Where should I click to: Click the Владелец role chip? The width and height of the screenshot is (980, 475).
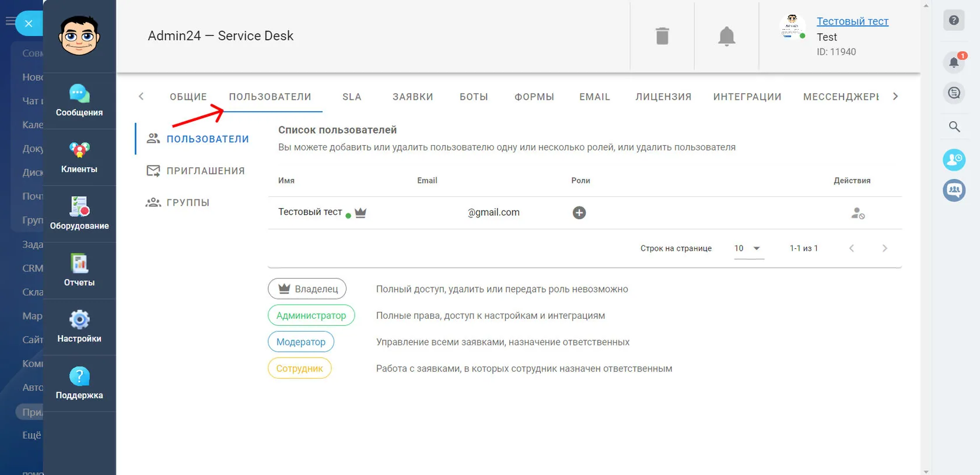point(307,288)
